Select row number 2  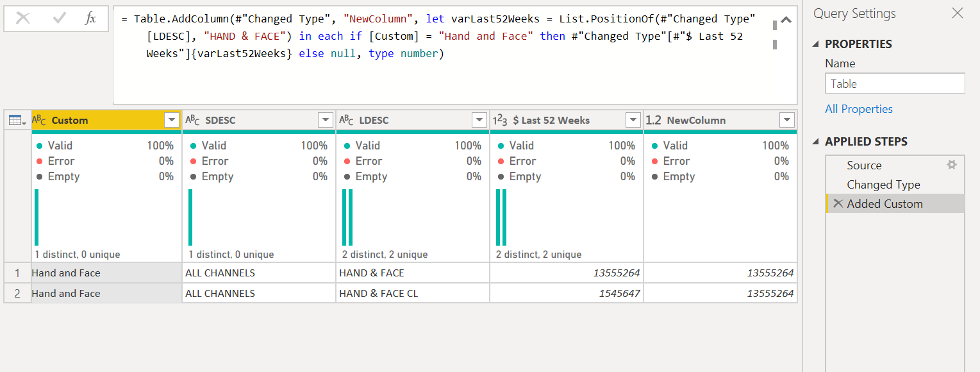coord(17,293)
